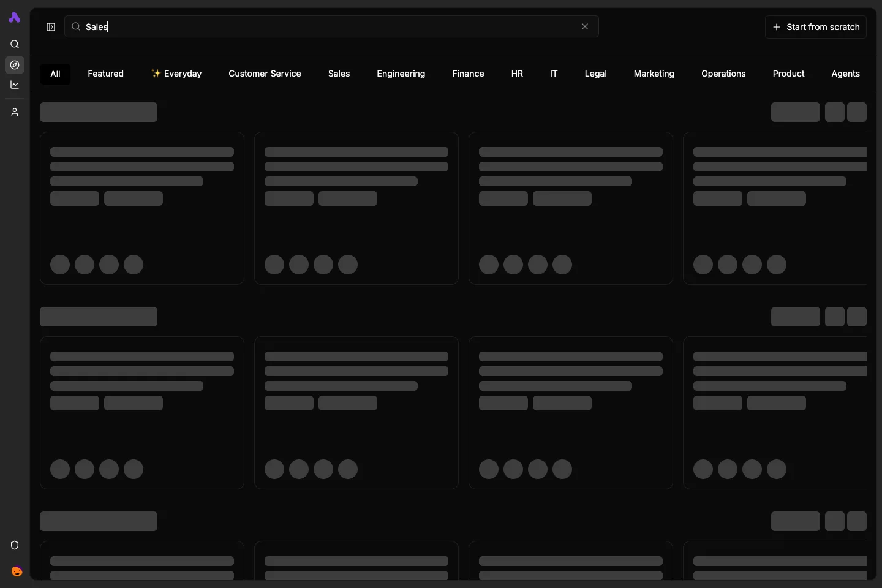Open search from the left sidebar
The image size is (882, 588).
tap(15, 45)
